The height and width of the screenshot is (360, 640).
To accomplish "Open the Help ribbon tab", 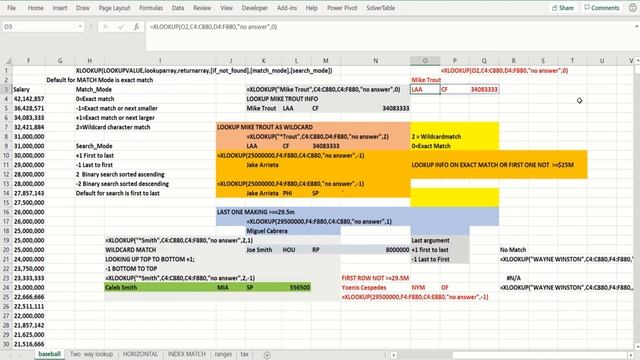I will pos(311,8).
